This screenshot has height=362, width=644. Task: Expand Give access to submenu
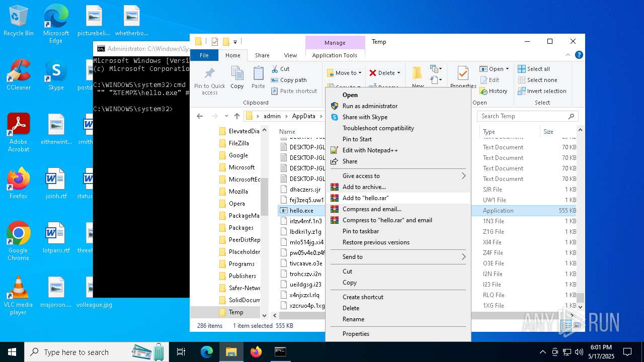pos(397,176)
